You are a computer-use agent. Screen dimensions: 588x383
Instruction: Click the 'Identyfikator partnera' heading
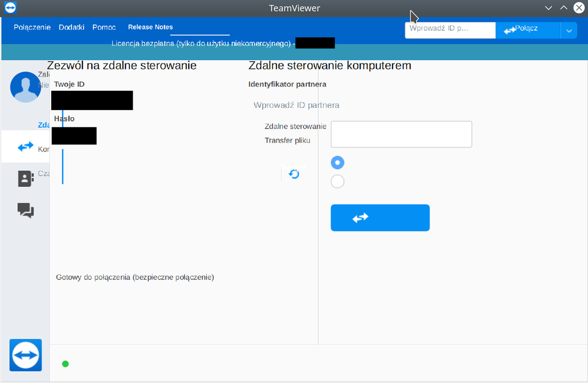(288, 84)
